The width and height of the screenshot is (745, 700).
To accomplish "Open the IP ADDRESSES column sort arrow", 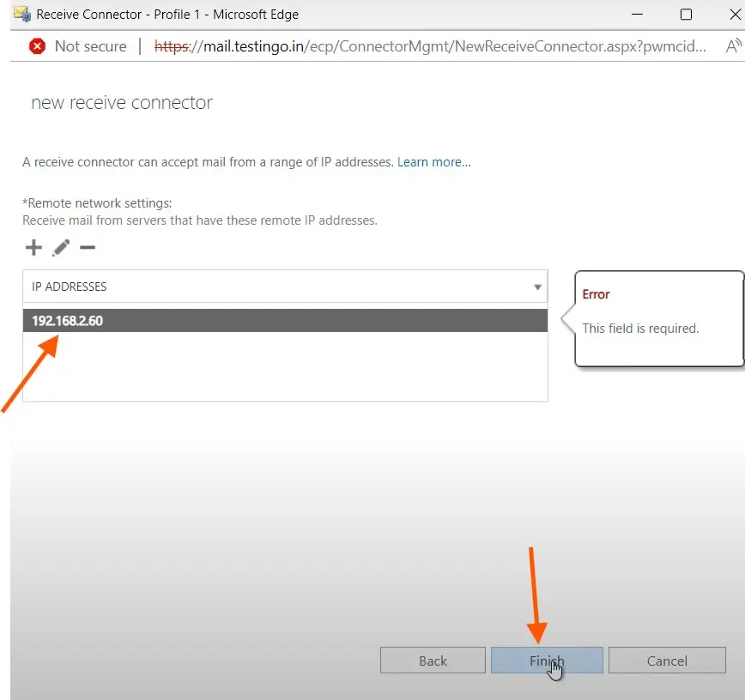I will click(x=537, y=287).
